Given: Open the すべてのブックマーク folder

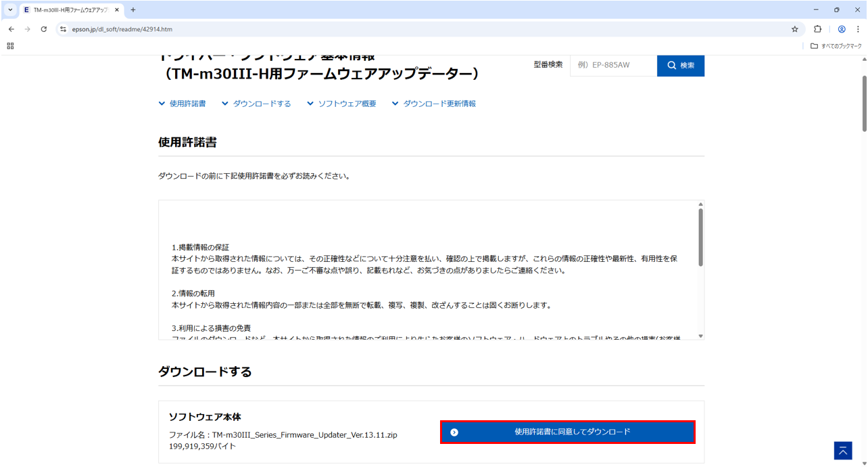Looking at the screenshot, I should pos(836,46).
